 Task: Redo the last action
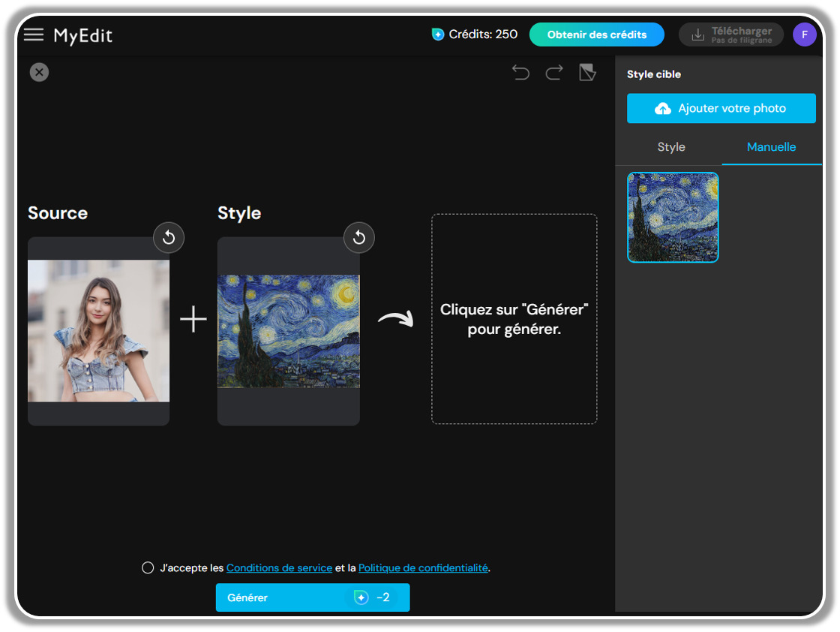click(x=554, y=71)
